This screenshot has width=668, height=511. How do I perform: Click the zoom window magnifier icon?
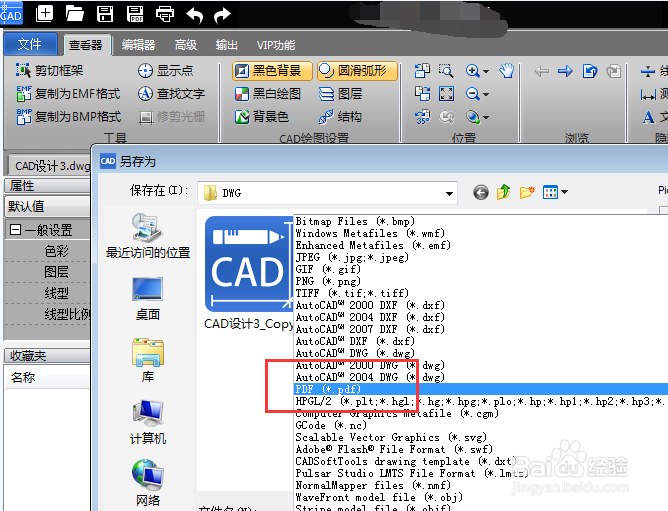(x=446, y=70)
